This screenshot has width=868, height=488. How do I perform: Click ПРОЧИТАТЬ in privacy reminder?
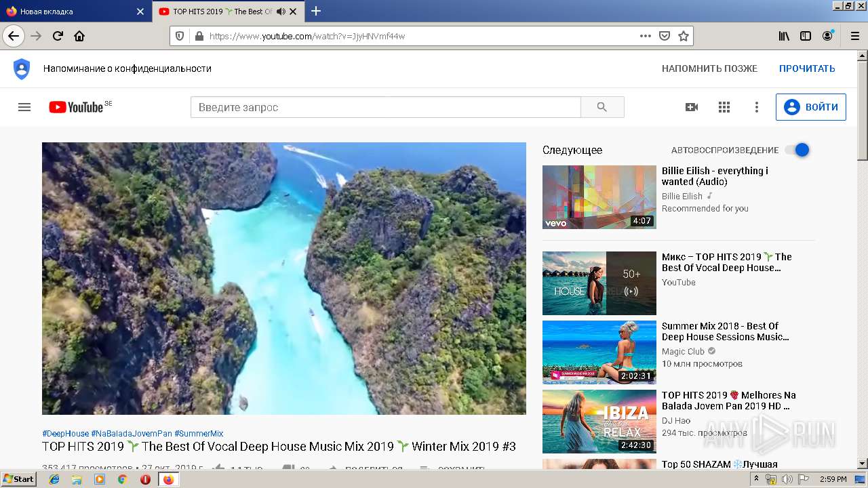click(807, 68)
